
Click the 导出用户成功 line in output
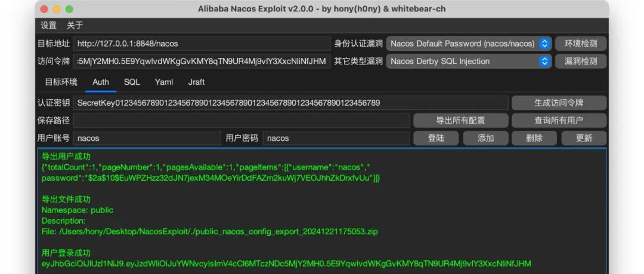coord(66,156)
